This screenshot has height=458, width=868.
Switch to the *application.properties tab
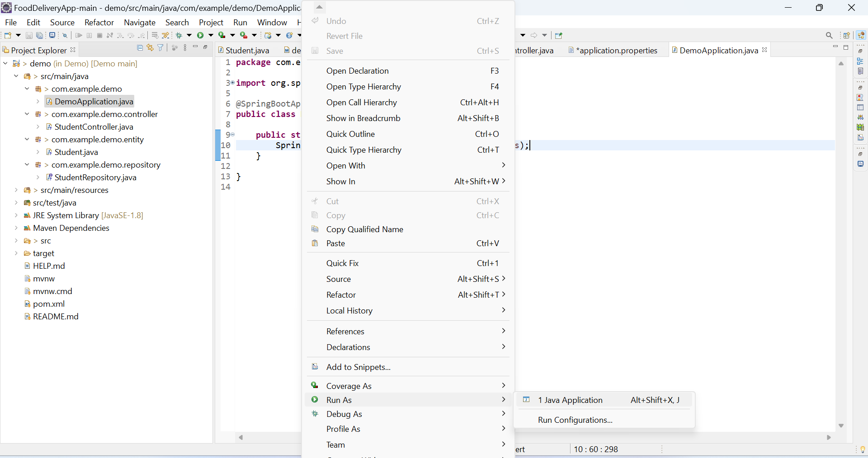(x=617, y=50)
